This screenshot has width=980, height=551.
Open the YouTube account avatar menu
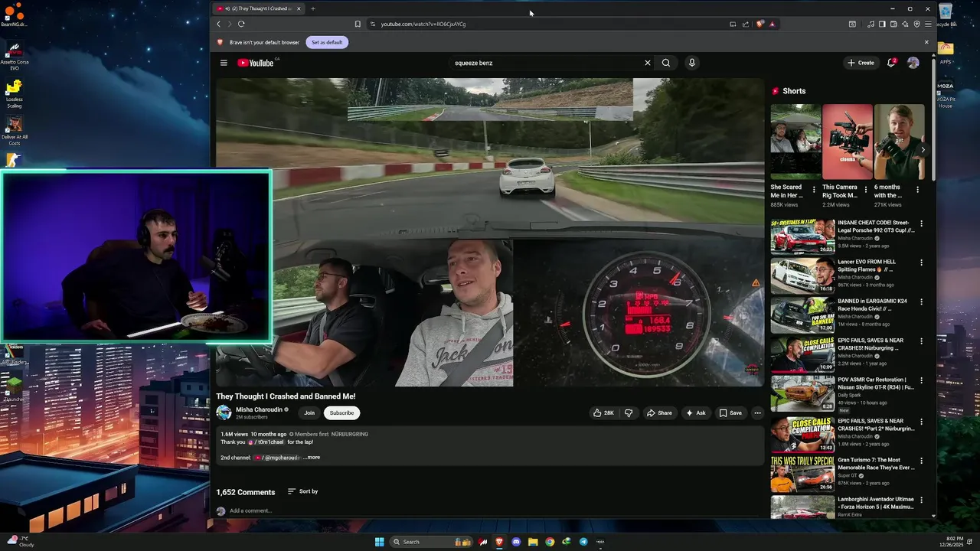point(913,63)
